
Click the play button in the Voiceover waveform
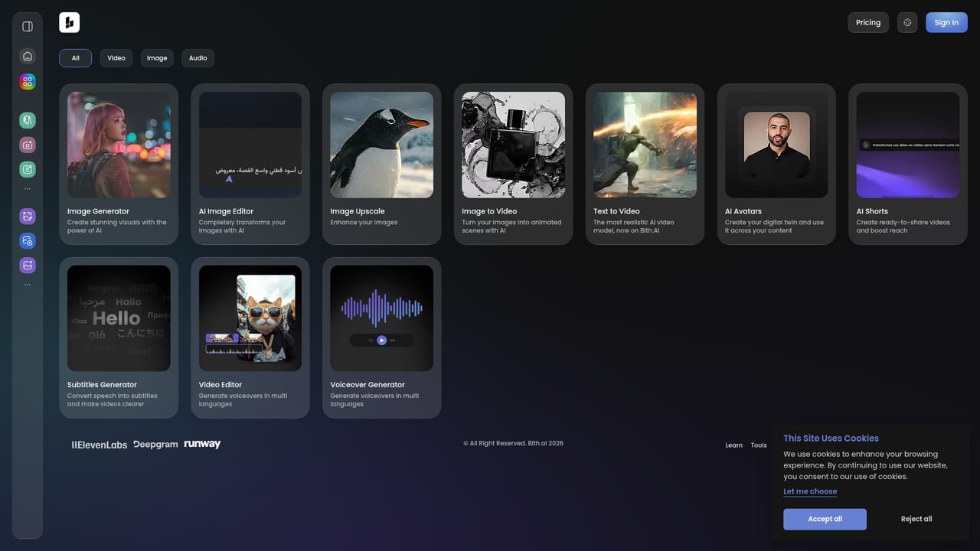pyautogui.click(x=381, y=341)
